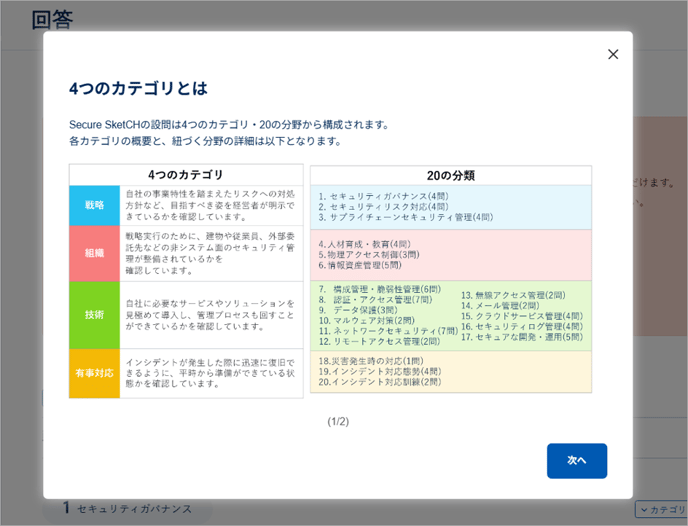Click the (1/2) page indicator
Screen dimensions: 688x526
coord(338,422)
